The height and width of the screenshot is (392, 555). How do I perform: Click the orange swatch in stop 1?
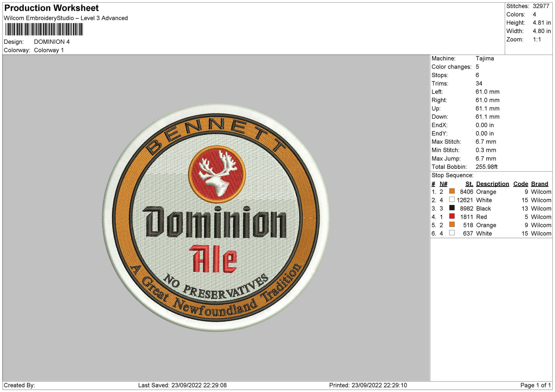452,191
